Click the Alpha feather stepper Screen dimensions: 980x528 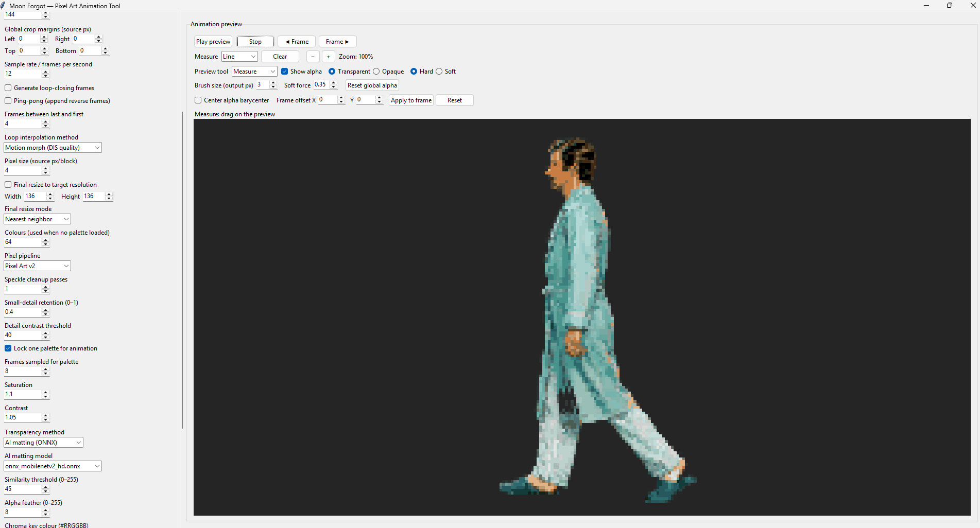point(45,513)
